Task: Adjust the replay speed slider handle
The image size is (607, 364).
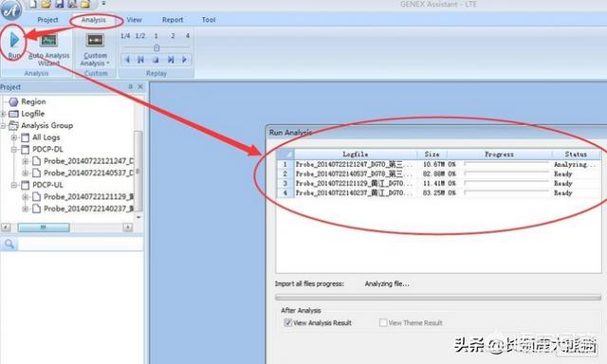Action: coord(156,48)
